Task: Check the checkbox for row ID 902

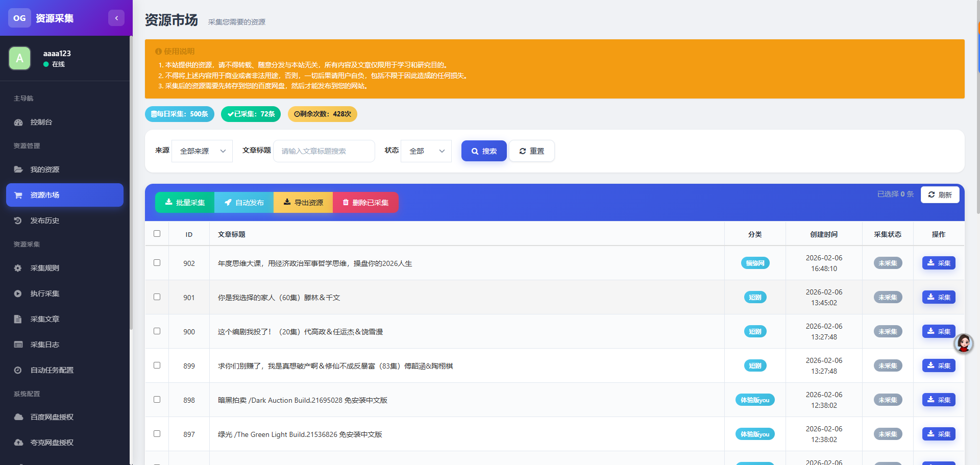Action: tap(157, 263)
